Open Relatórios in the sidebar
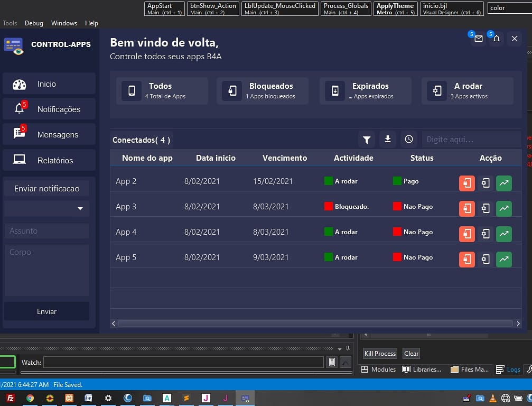Screen dimensions: 532x406 (49, 160)
